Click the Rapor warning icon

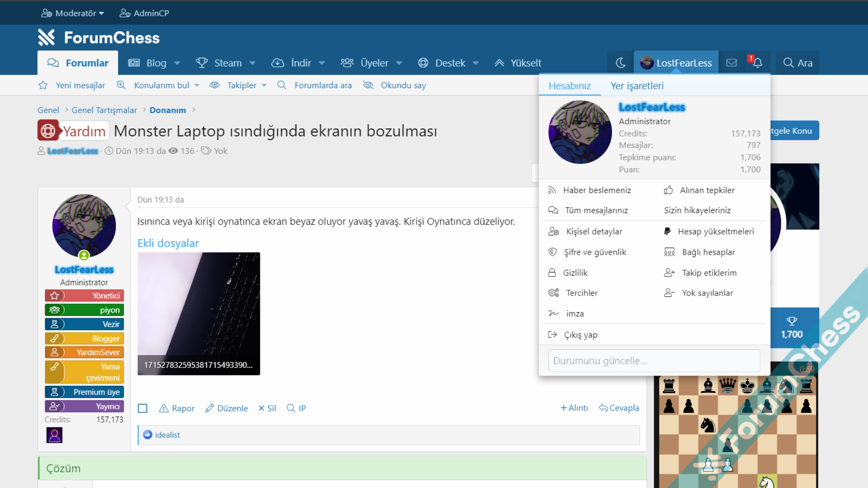164,408
